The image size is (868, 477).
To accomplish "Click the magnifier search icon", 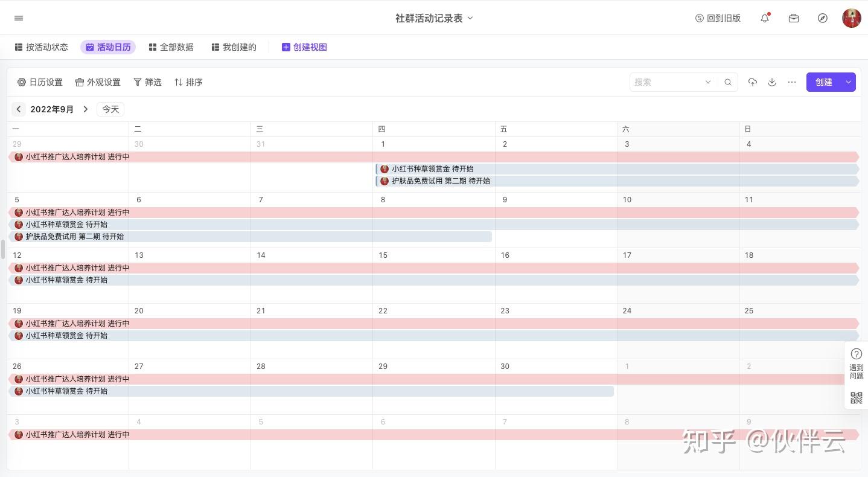I will [x=728, y=82].
